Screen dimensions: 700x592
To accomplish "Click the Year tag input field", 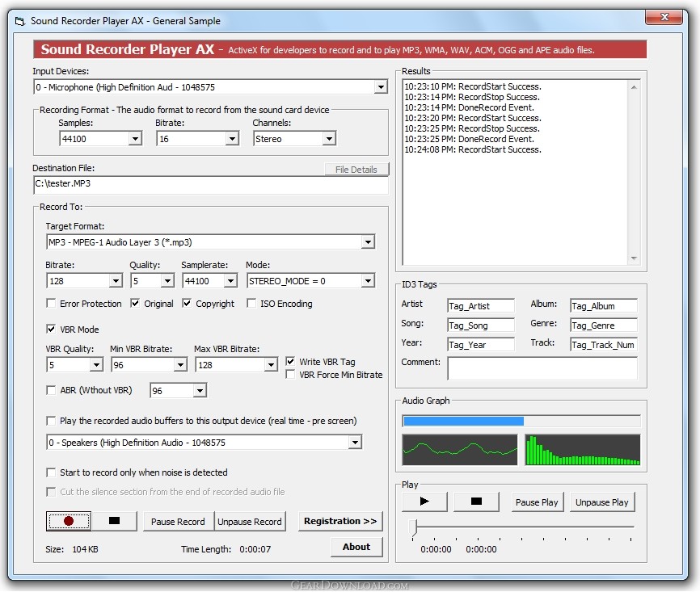I will (x=481, y=345).
